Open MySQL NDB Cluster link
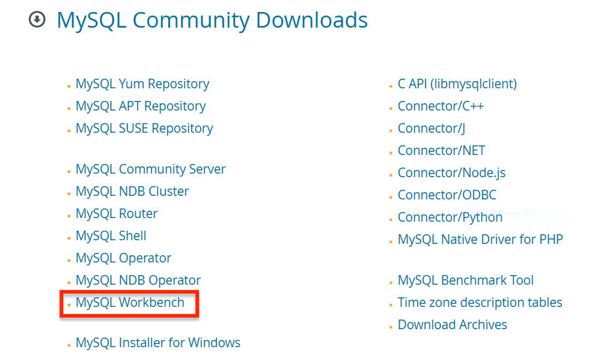The height and width of the screenshot is (364, 595). (132, 192)
